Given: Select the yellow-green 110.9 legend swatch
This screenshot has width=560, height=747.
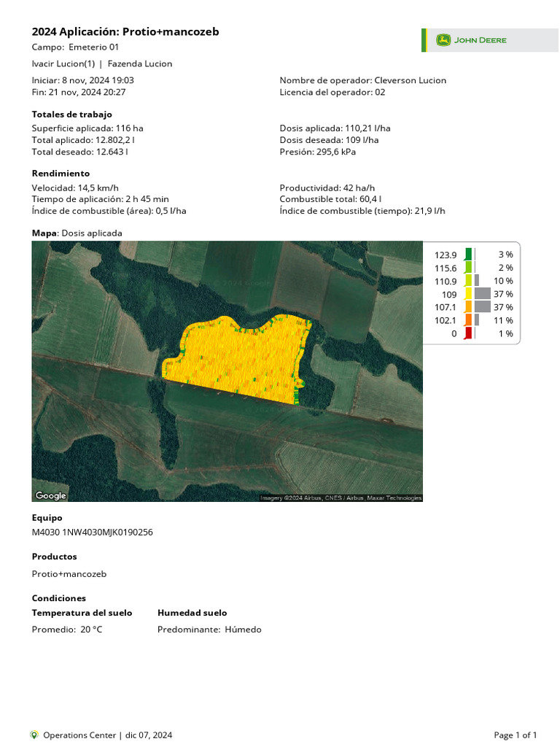Looking at the screenshot, I should (x=468, y=281).
